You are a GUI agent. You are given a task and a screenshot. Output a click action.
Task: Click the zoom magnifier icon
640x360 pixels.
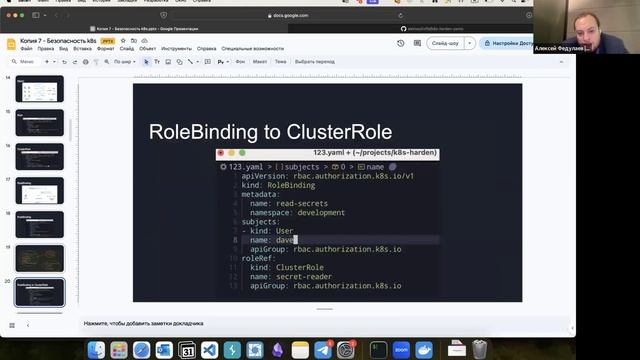tap(107, 62)
